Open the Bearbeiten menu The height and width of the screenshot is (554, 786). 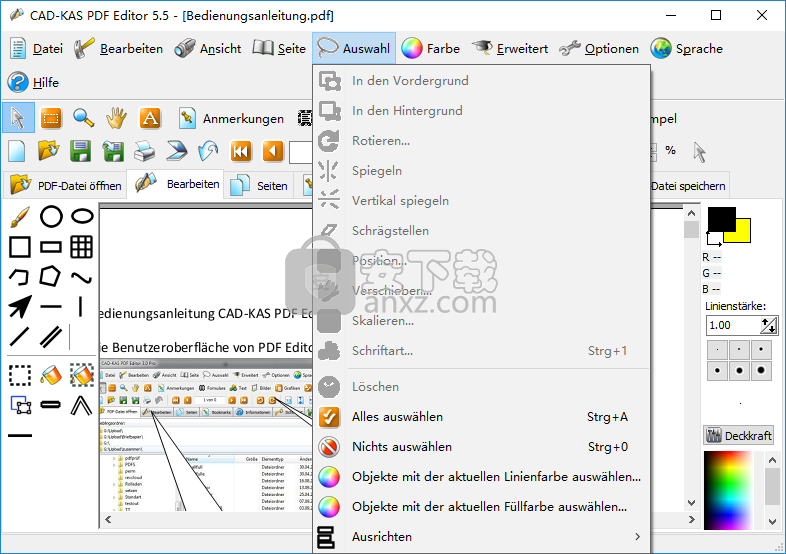[x=118, y=49]
